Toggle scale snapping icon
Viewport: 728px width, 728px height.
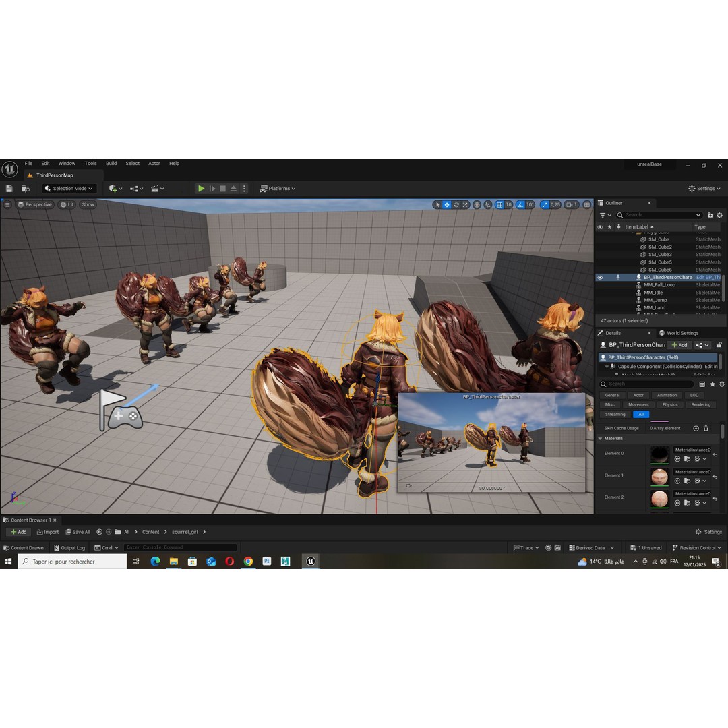pyautogui.click(x=545, y=205)
